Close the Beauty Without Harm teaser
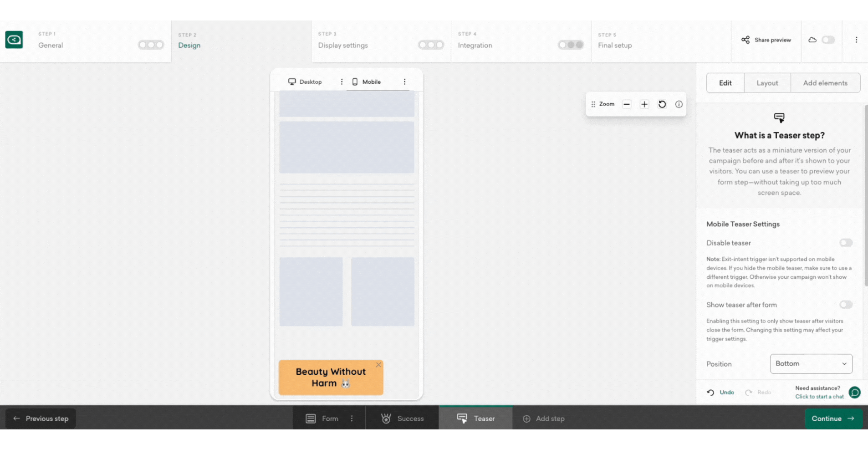Screen dimensions: 868x449 [x=378, y=365]
